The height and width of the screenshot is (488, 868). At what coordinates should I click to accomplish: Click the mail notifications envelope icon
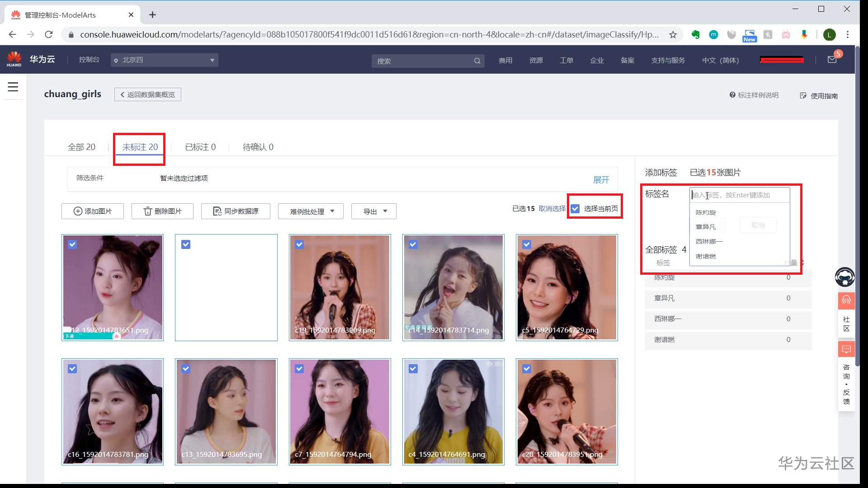point(832,60)
